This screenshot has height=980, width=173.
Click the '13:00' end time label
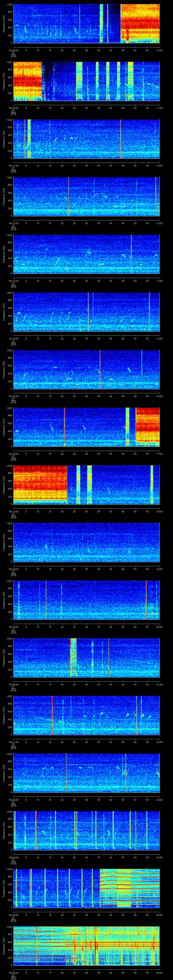pyautogui.click(x=159, y=223)
